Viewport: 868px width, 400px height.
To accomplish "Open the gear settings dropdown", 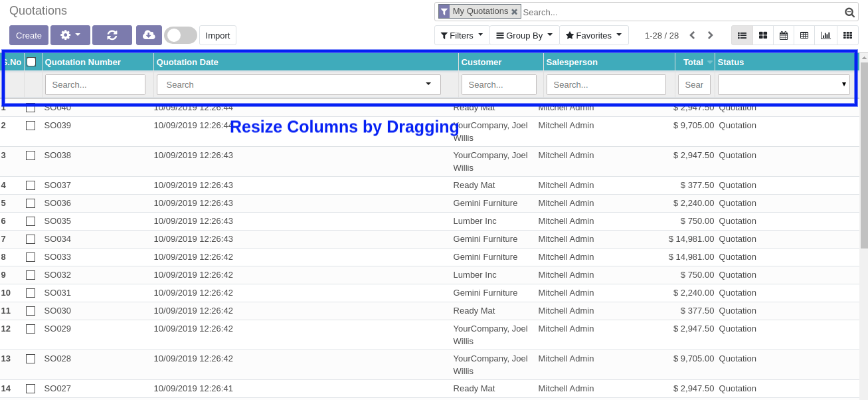I will click(70, 35).
